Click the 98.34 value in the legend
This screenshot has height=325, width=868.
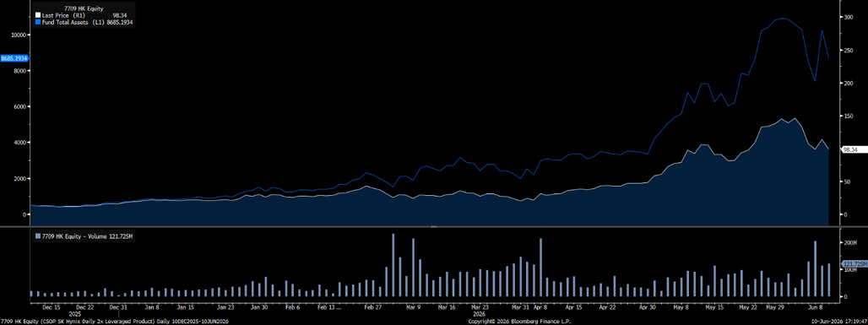point(119,16)
